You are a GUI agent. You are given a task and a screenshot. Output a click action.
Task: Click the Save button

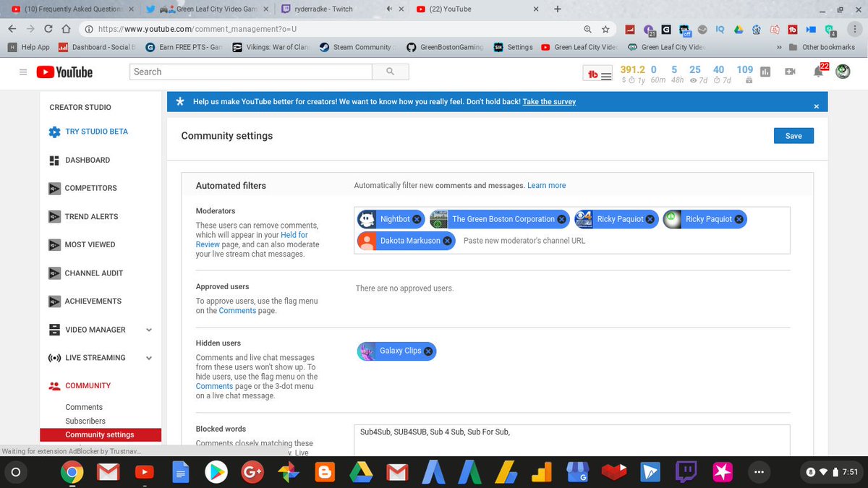(793, 136)
